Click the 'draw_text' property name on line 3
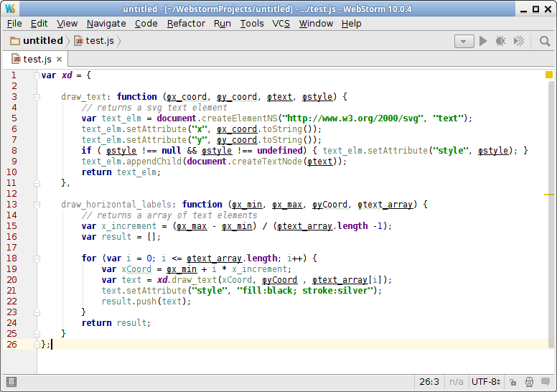The width and height of the screenshot is (557, 392). pos(83,97)
